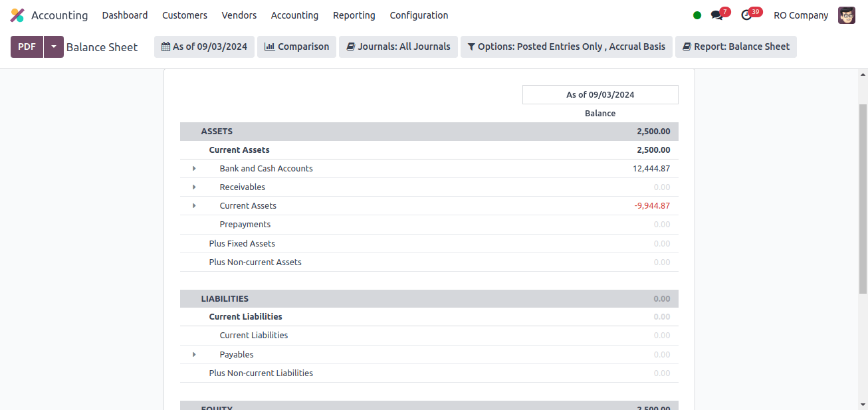868x410 pixels.
Task: Open the user avatar menu
Action: pos(847,15)
